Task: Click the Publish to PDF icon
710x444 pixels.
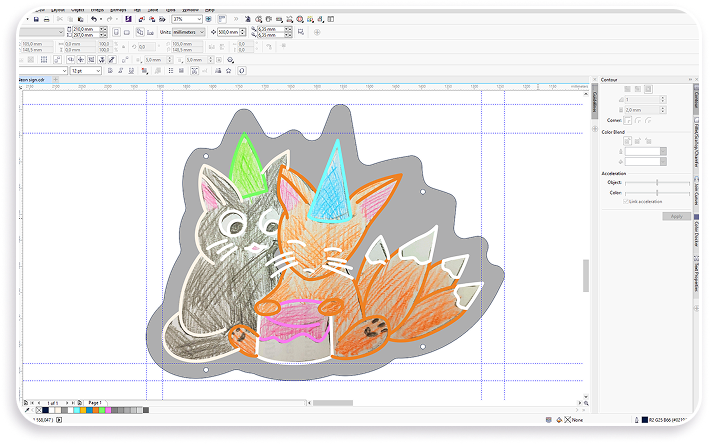Action: point(162,19)
